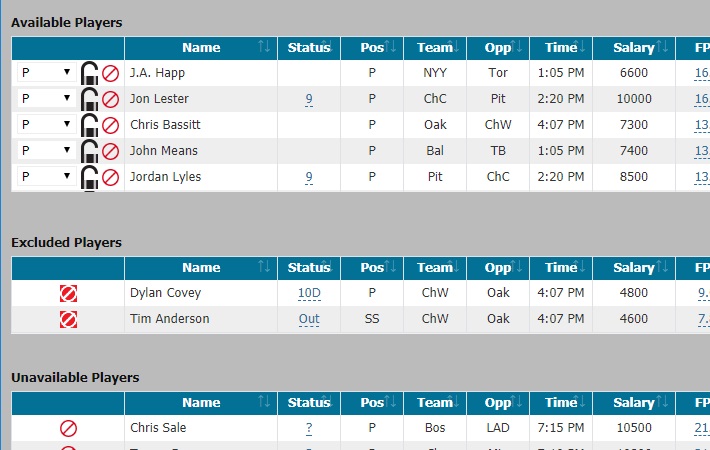Lock Chris Bassitt using the padlock icon

(x=89, y=125)
